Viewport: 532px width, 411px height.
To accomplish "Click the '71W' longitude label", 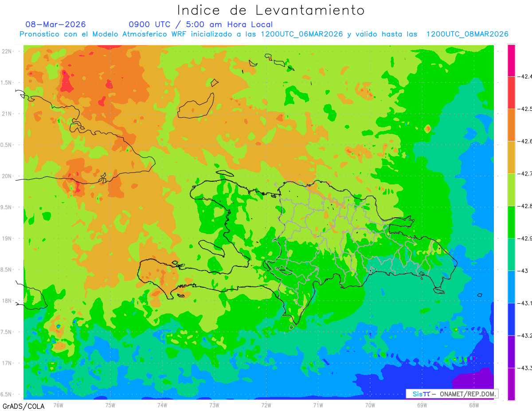I will [318, 405].
